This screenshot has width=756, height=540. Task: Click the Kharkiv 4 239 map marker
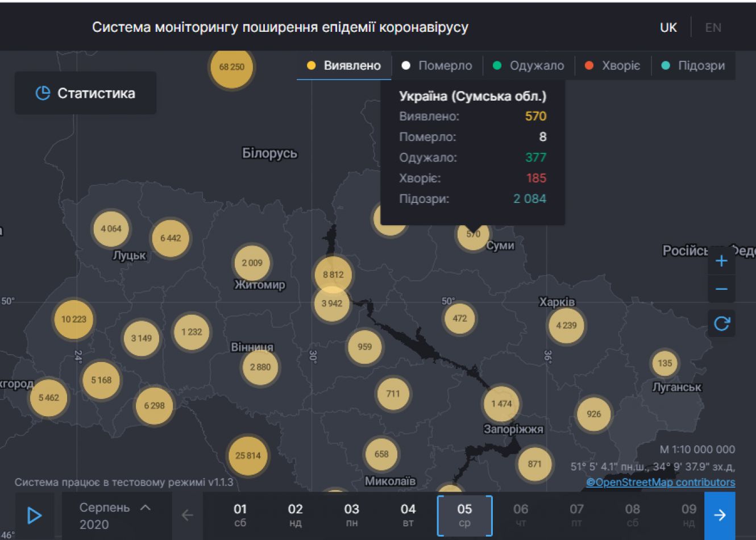pos(566,326)
